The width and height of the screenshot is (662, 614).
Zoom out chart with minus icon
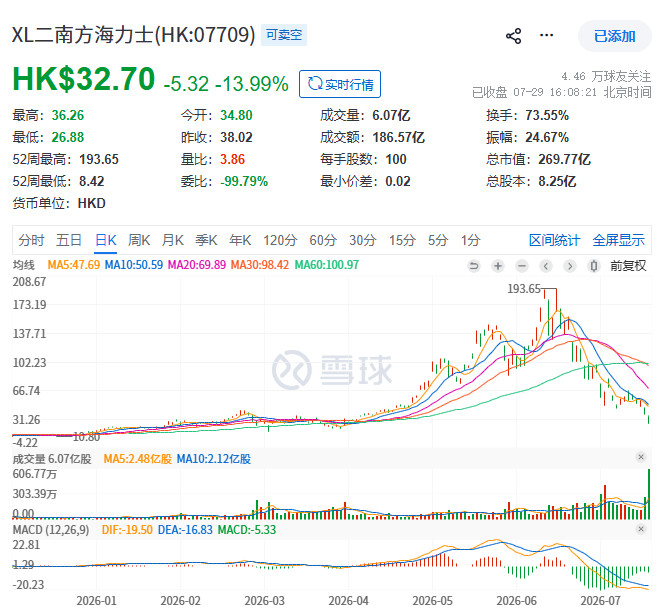(522, 266)
